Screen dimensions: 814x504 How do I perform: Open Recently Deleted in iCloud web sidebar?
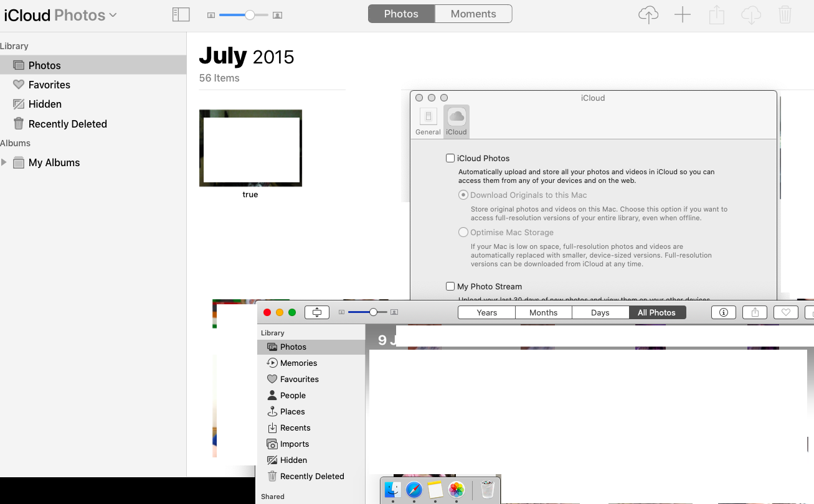(x=93, y=124)
